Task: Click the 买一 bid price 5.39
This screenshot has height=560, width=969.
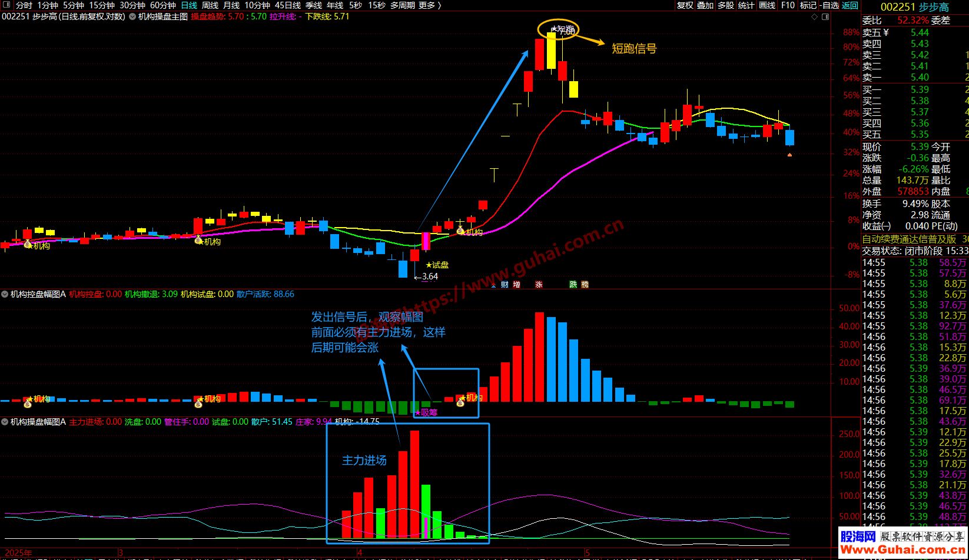Action: point(920,89)
